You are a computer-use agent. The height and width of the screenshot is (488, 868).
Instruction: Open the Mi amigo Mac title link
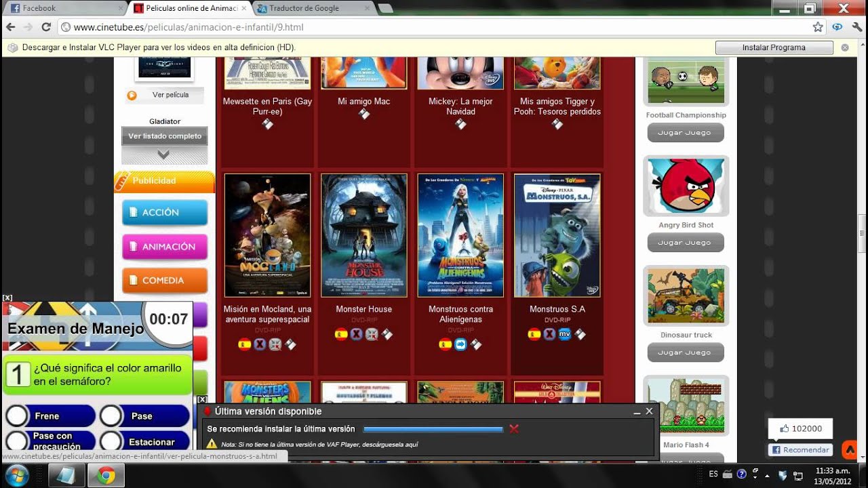[x=364, y=102]
